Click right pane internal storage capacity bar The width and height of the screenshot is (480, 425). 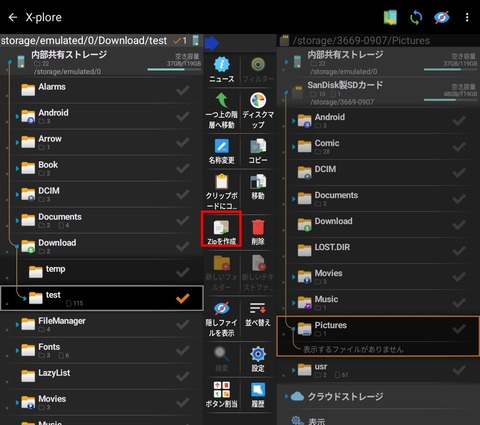[451, 70]
